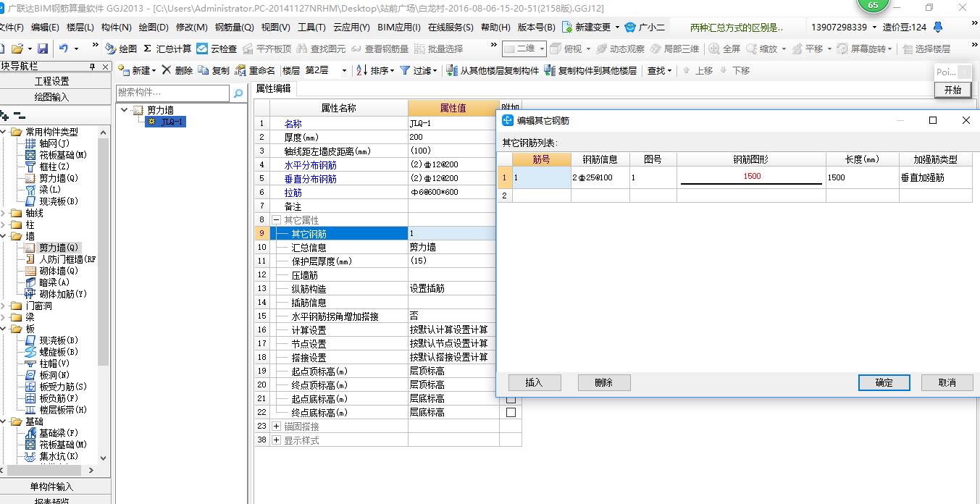Collapse the 剪力墙 node in component list
The height and width of the screenshot is (504, 980).
tap(125, 110)
